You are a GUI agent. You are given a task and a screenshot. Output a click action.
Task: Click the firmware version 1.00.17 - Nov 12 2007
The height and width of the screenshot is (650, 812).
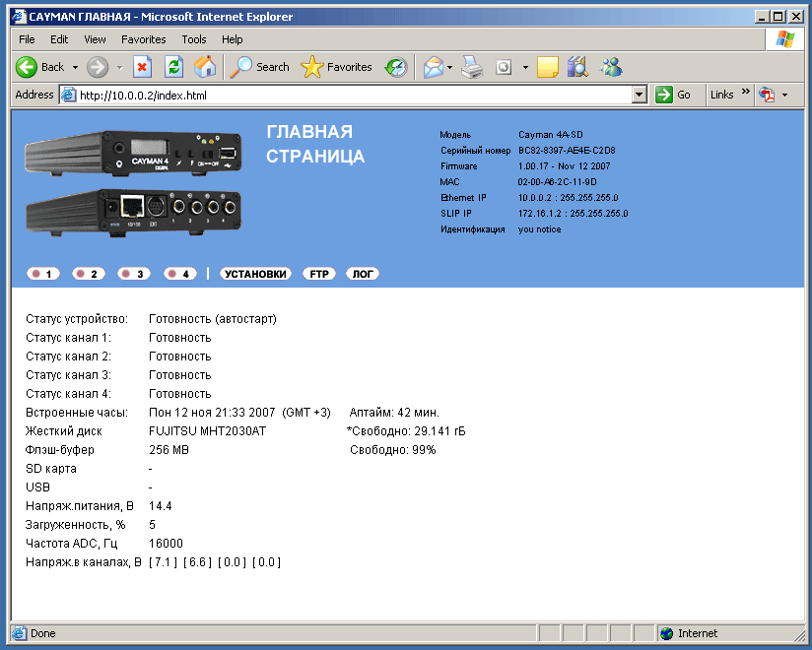pos(564,166)
